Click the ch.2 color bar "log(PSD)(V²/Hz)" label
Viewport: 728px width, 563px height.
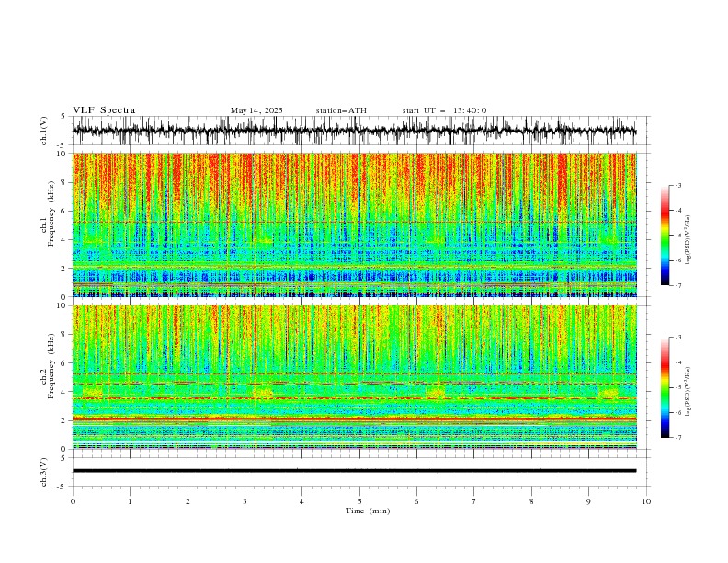tap(688, 392)
